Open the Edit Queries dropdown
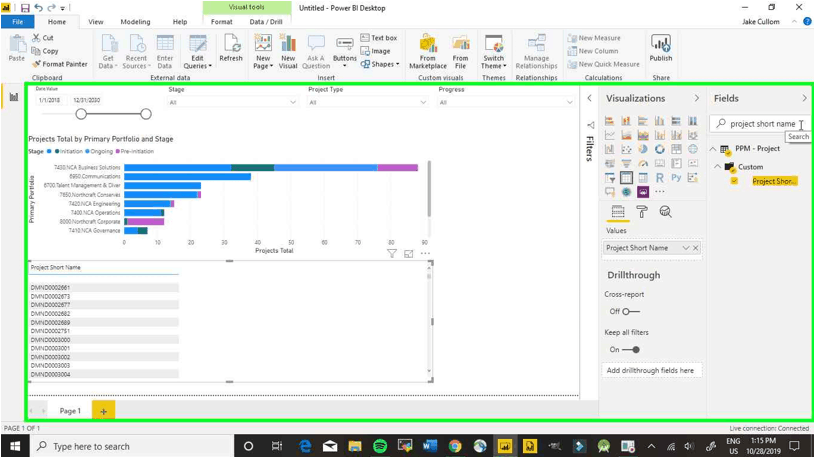815x458 pixels. (198, 53)
